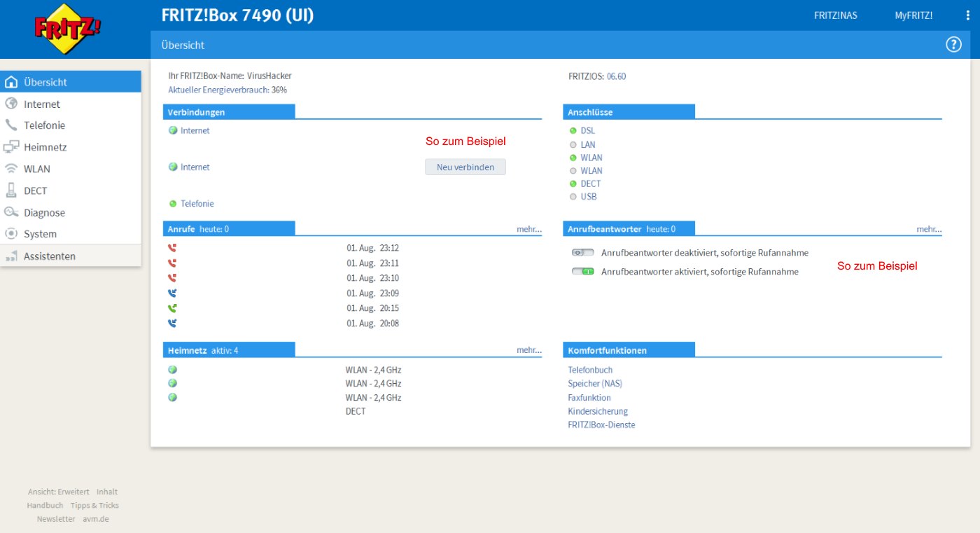Open the Faxfunktion link
980x533 pixels.
click(589, 398)
